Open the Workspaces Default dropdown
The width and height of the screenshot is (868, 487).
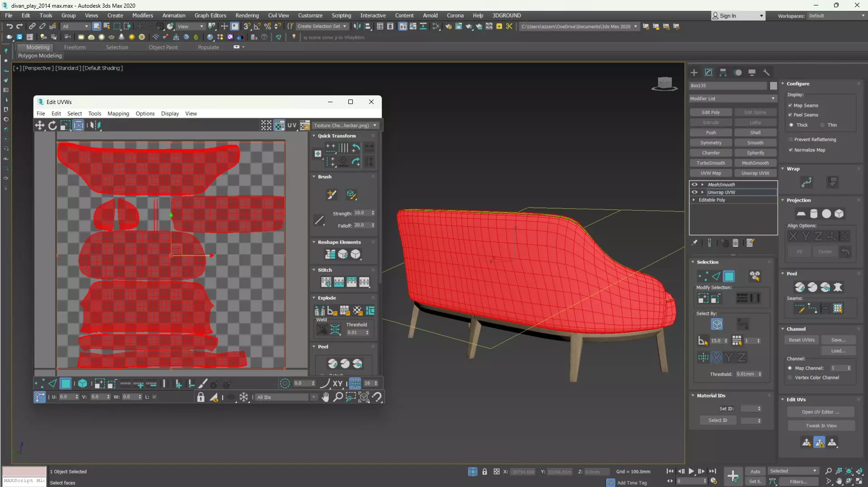tap(837, 16)
